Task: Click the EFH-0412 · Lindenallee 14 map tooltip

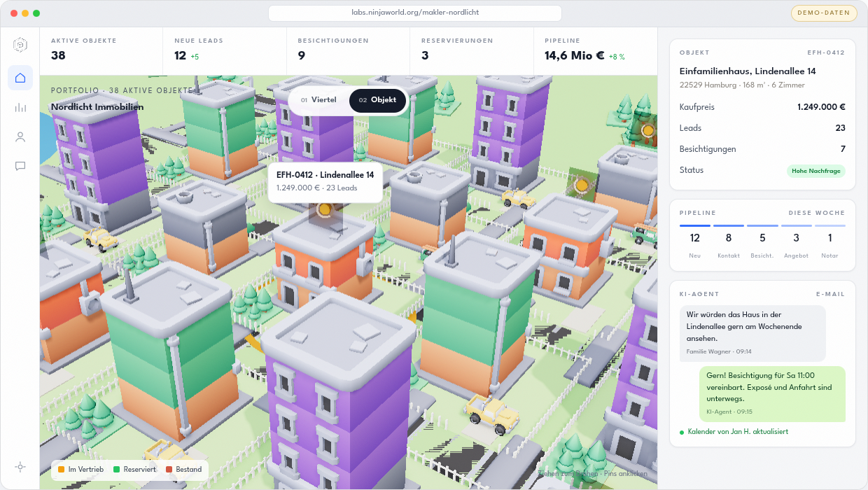Action: click(325, 183)
